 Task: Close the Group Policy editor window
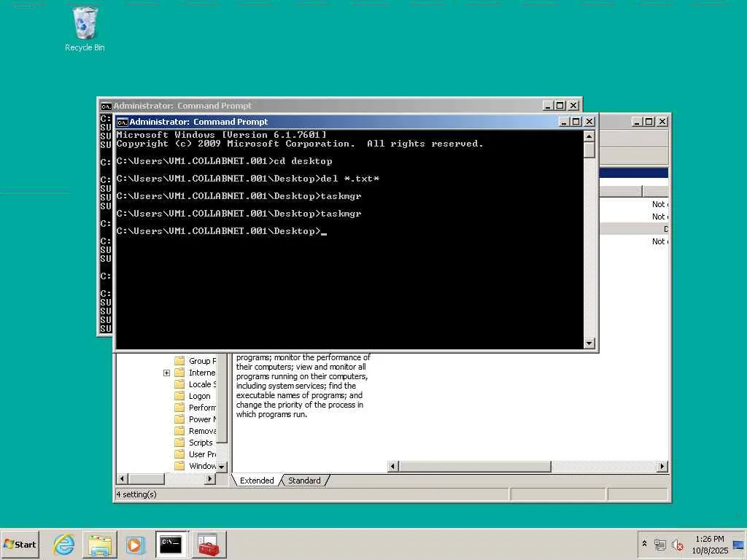(662, 122)
